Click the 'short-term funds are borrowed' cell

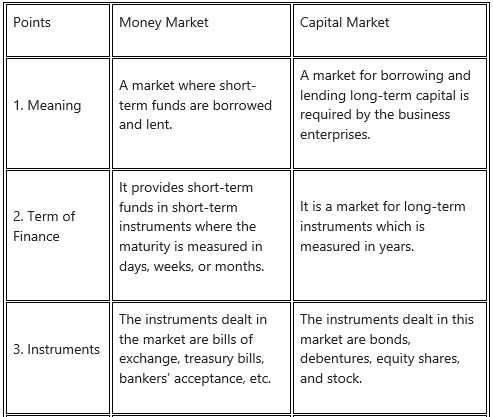pyautogui.click(x=201, y=113)
